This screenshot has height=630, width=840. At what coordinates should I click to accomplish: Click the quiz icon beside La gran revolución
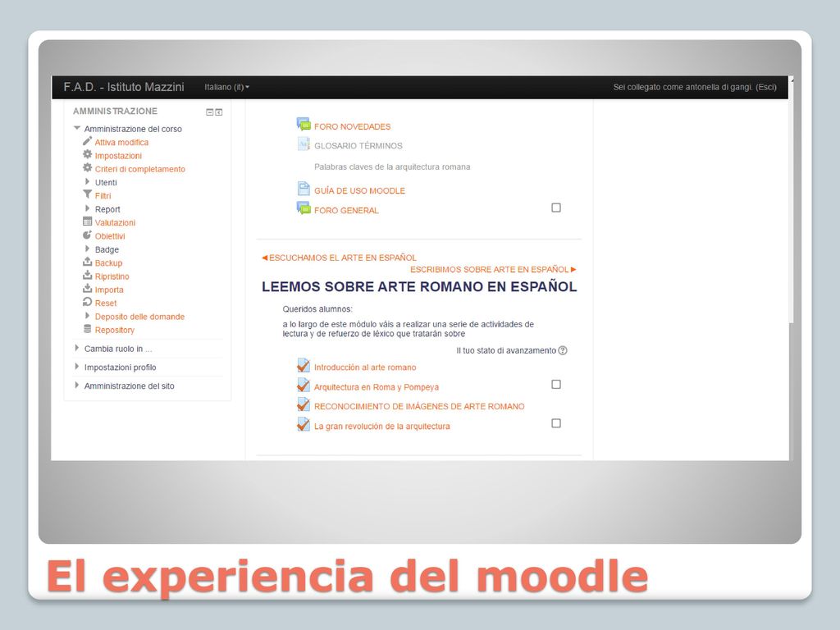point(304,424)
